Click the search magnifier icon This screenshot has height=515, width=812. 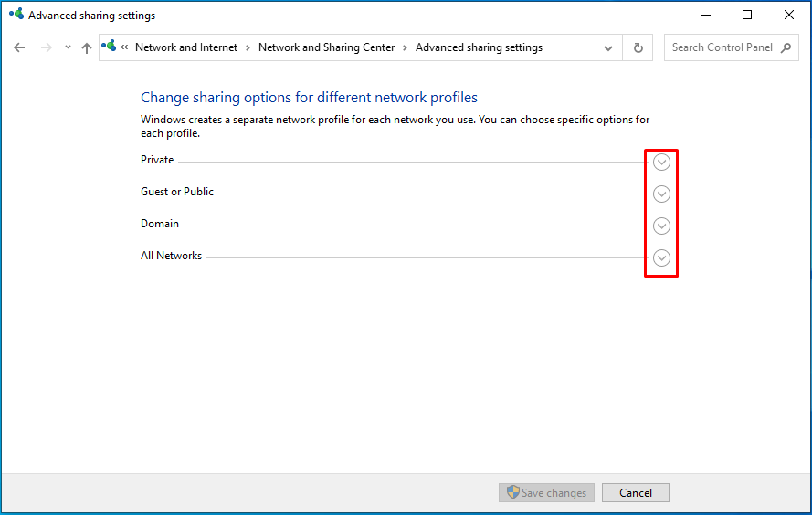point(786,47)
